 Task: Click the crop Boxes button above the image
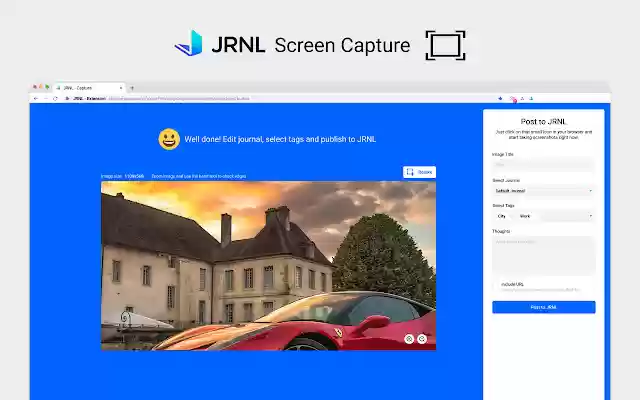419,172
